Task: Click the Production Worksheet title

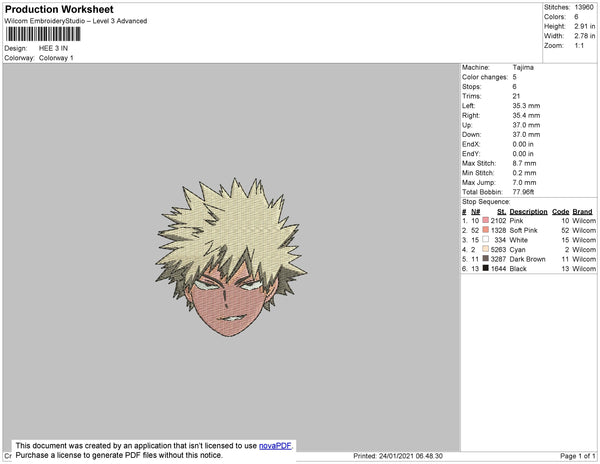Action: tap(59, 10)
